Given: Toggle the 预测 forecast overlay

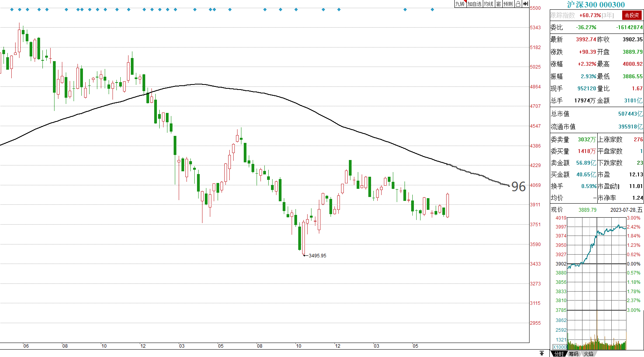Looking at the screenshot, I should (508, 4).
